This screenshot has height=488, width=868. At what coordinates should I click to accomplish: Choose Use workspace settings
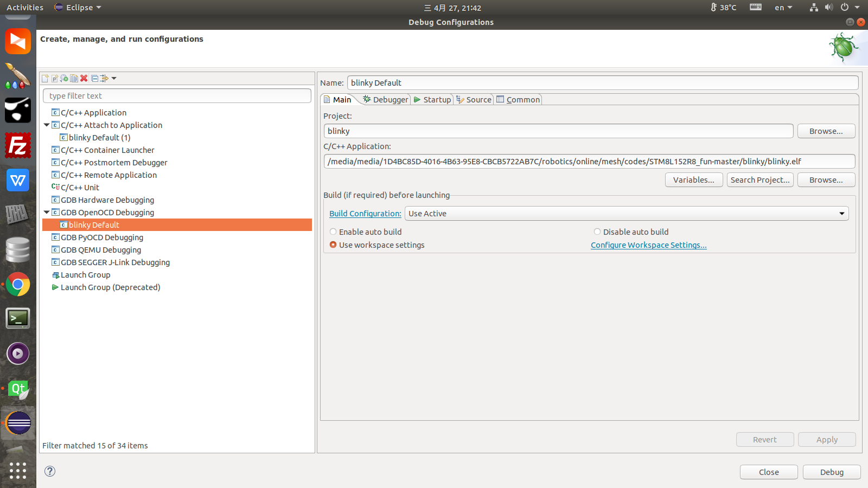click(x=333, y=245)
